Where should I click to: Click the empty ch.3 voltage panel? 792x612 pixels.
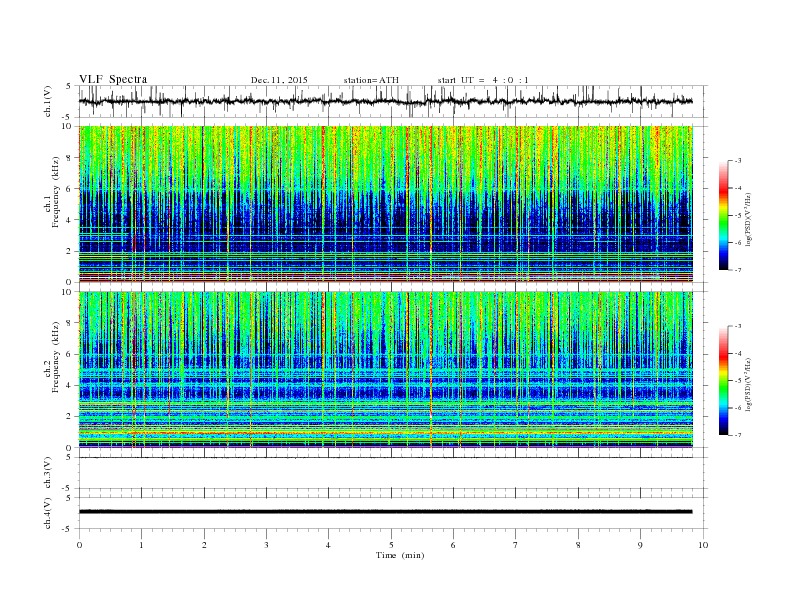pyautogui.click(x=393, y=473)
